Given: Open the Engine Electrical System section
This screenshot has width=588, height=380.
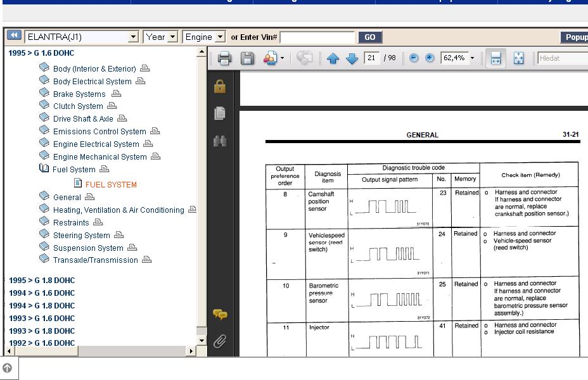Looking at the screenshot, I should (x=96, y=144).
